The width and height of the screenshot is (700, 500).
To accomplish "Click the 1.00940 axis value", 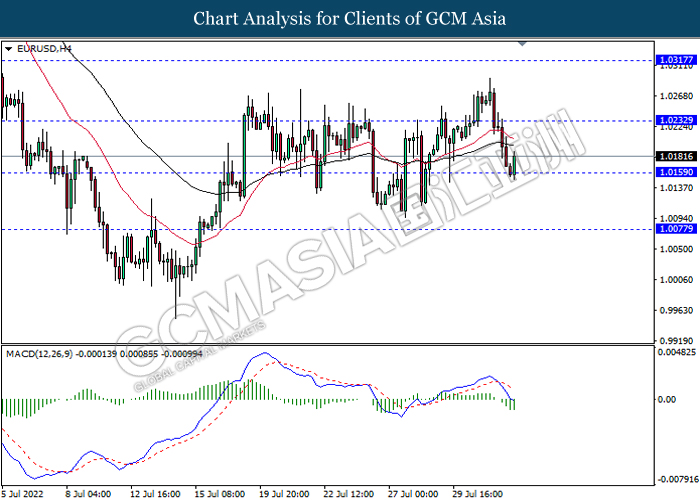I will pyautogui.click(x=676, y=219).
